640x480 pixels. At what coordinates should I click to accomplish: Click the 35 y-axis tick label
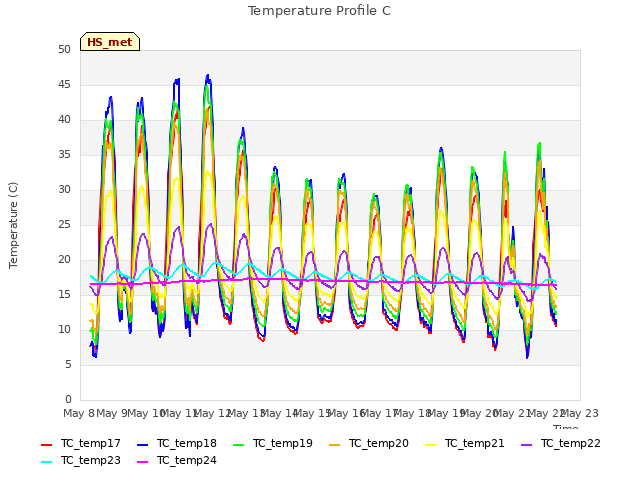(x=64, y=155)
